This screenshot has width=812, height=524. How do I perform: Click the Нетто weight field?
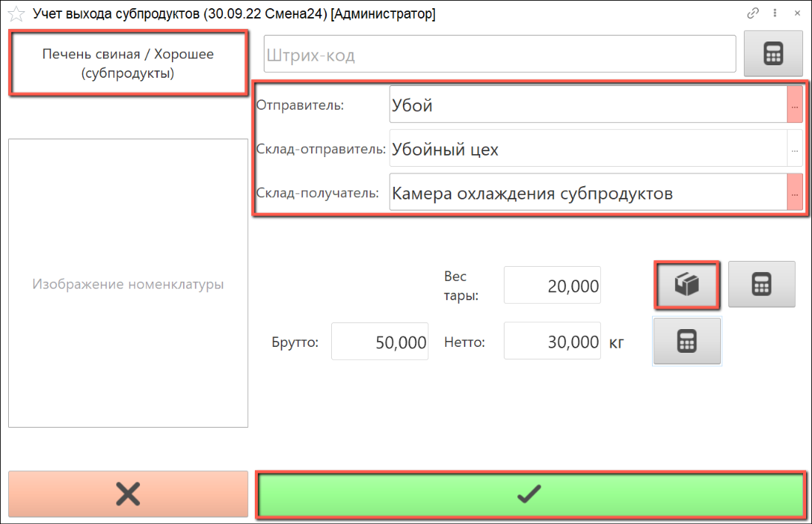click(x=552, y=342)
